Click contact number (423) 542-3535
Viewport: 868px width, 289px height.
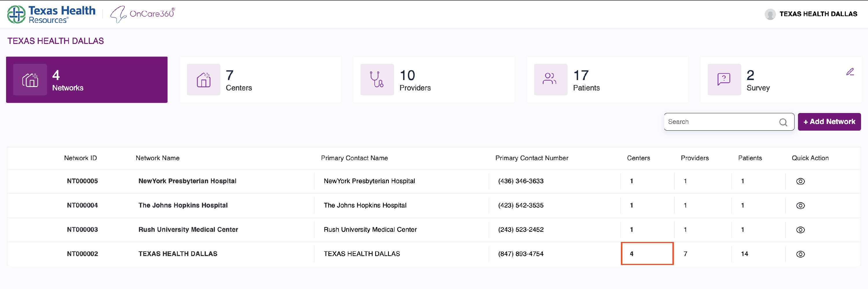[521, 205]
